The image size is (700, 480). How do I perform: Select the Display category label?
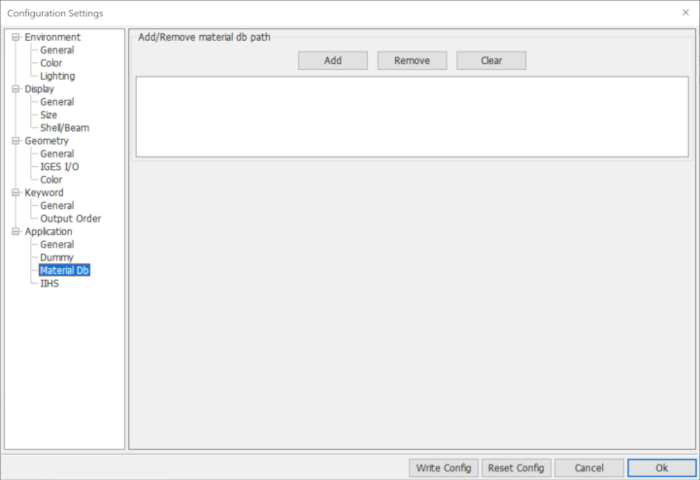pos(39,89)
